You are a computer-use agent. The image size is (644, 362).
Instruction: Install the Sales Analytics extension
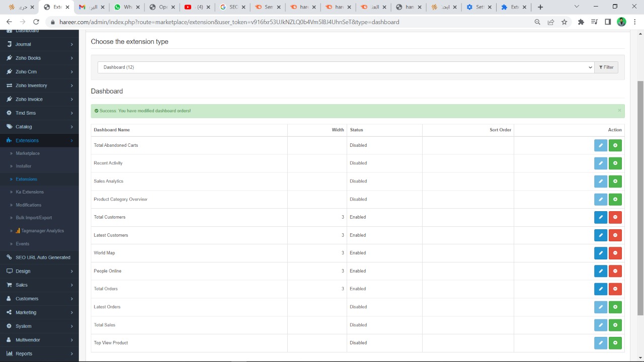[615, 182]
